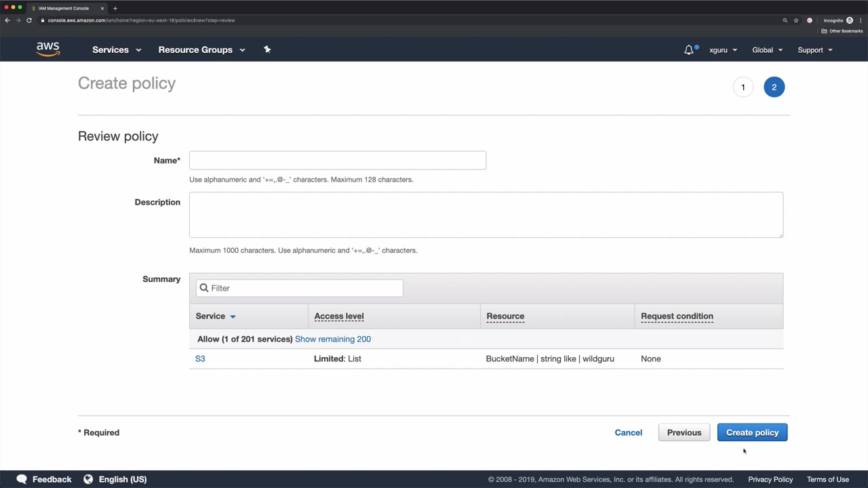Reload the page with browser refresh icon
Screen dimensions: 868x488
pyautogui.click(x=29, y=20)
